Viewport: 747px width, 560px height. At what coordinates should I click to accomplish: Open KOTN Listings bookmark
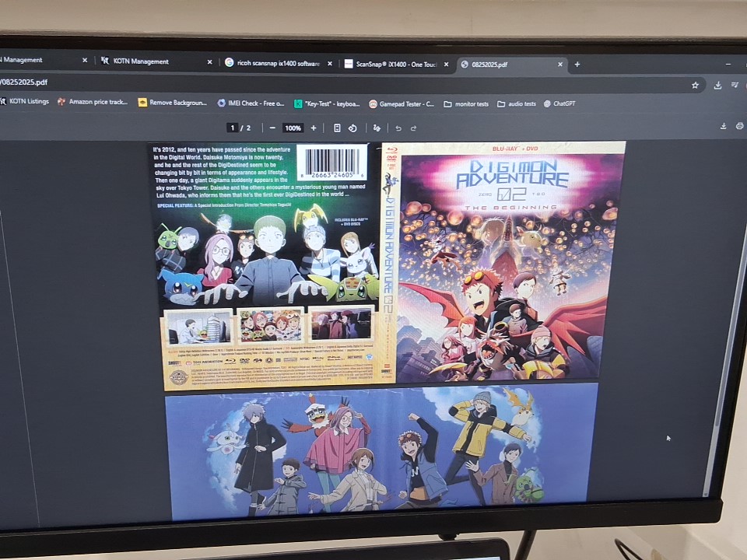point(24,101)
